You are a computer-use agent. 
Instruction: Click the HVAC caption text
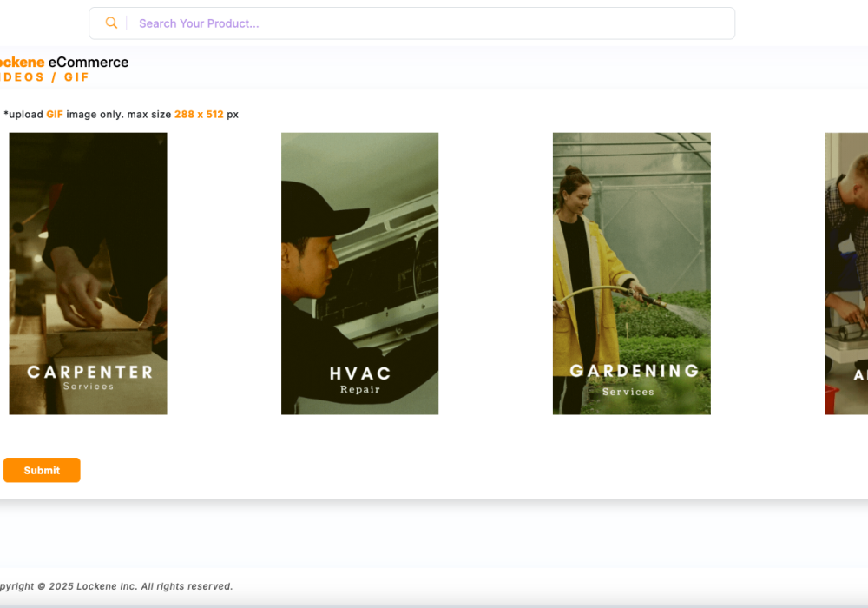tap(360, 373)
